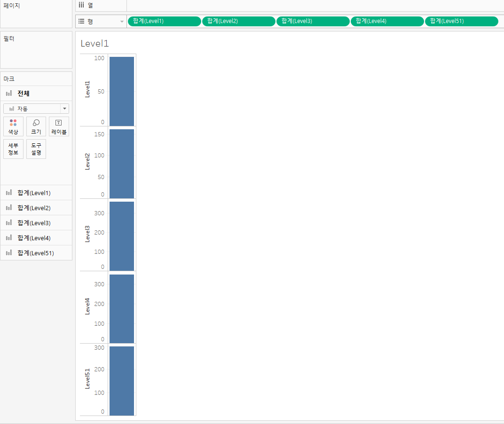Click the Level4 axis label
This screenshot has height=424, width=504.
click(x=87, y=306)
